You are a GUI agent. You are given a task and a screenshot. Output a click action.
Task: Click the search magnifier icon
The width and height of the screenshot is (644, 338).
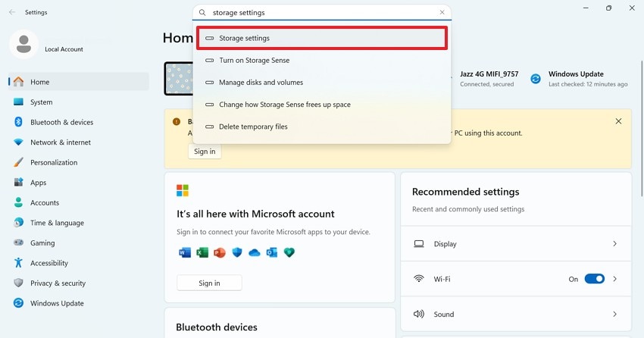pyautogui.click(x=202, y=13)
